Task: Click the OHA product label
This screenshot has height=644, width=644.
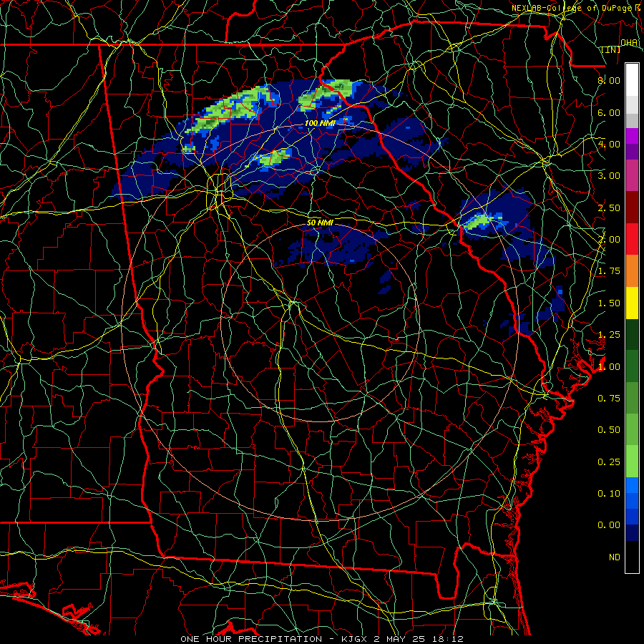Action: (629, 43)
